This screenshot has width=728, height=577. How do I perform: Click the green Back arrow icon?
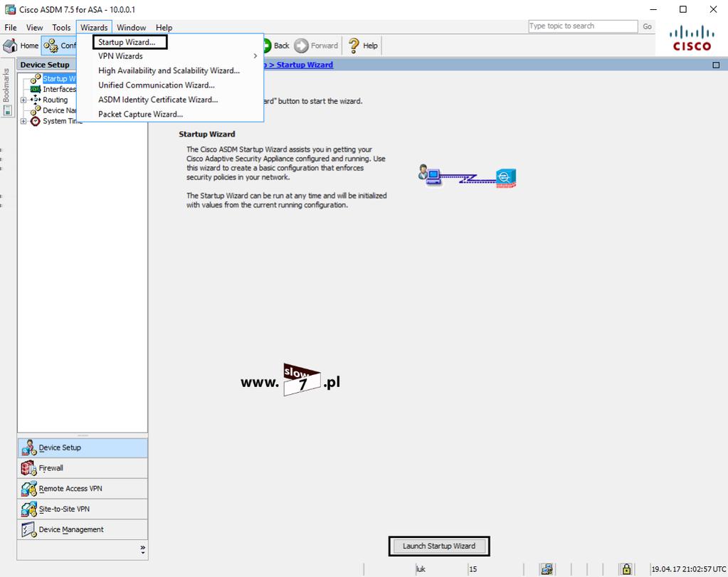point(266,46)
